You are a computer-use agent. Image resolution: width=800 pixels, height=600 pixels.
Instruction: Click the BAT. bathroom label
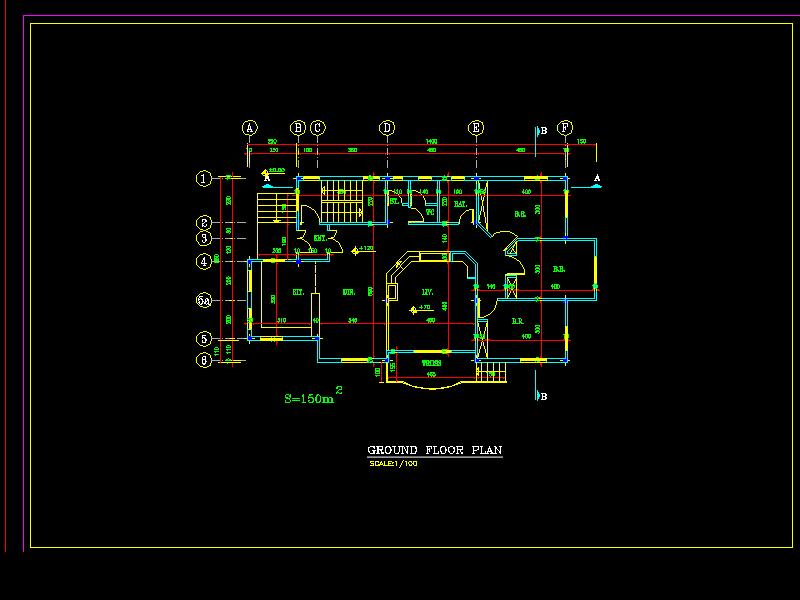461,204
